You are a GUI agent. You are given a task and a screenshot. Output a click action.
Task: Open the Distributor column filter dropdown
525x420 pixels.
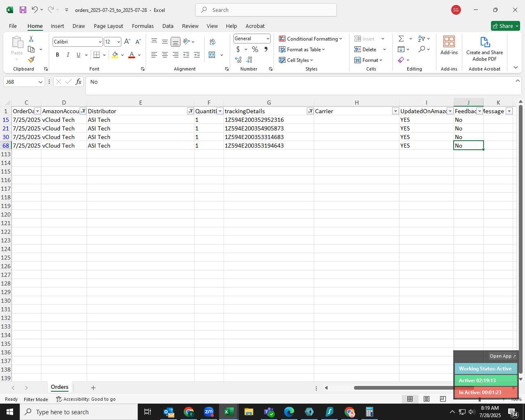[x=190, y=111]
